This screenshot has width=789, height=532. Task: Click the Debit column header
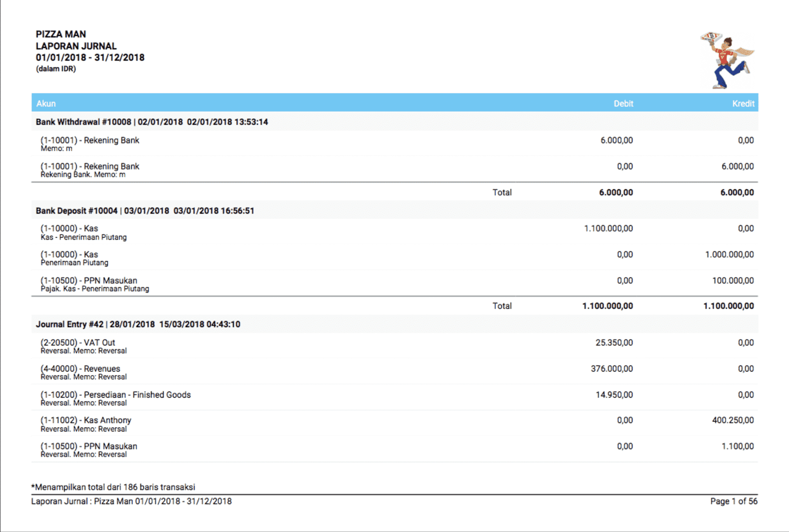pos(623,103)
